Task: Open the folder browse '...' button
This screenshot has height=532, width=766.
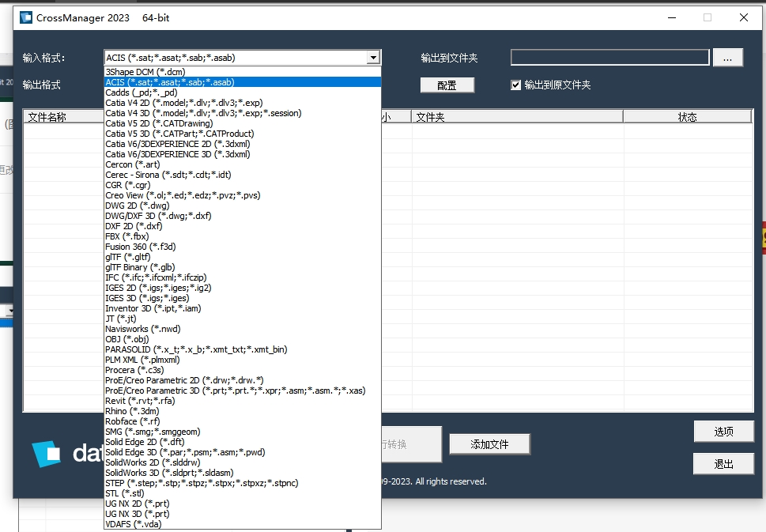Action: tap(728, 58)
